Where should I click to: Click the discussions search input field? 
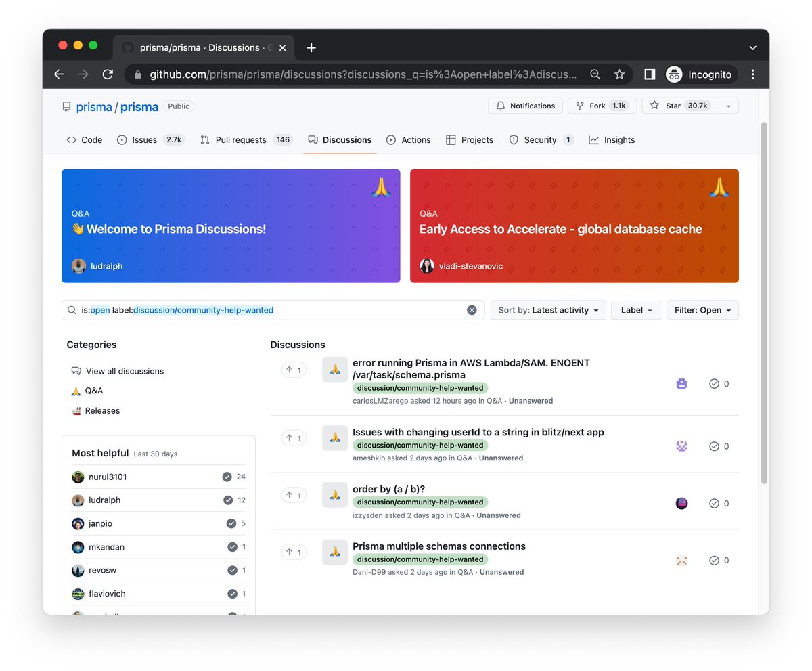click(273, 310)
